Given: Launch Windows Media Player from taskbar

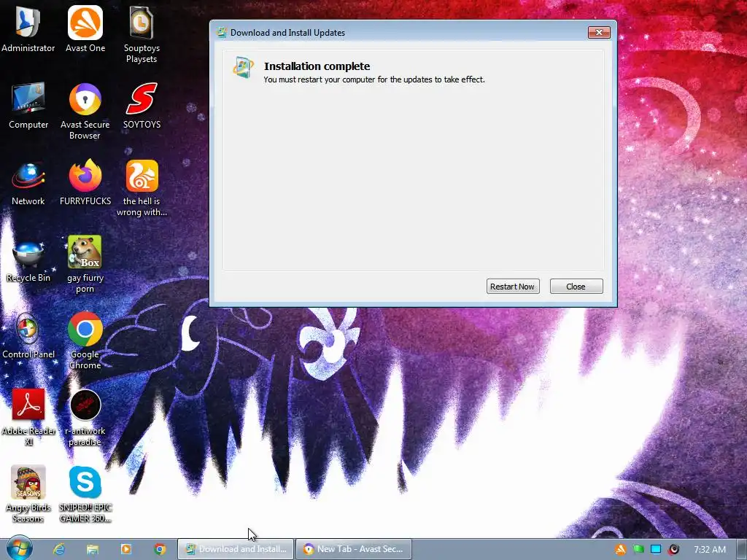Looking at the screenshot, I should pyautogui.click(x=126, y=549).
